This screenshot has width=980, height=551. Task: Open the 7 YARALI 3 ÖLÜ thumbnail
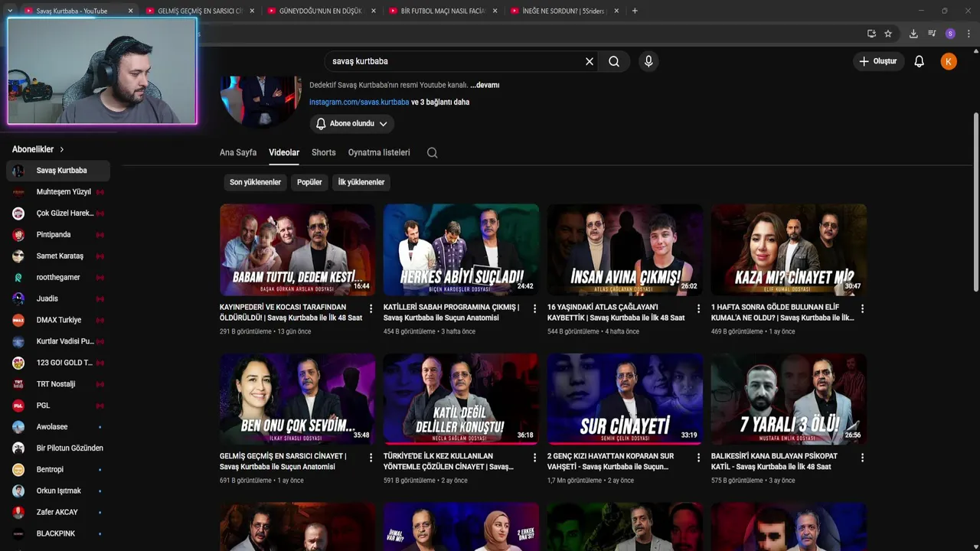[789, 399]
